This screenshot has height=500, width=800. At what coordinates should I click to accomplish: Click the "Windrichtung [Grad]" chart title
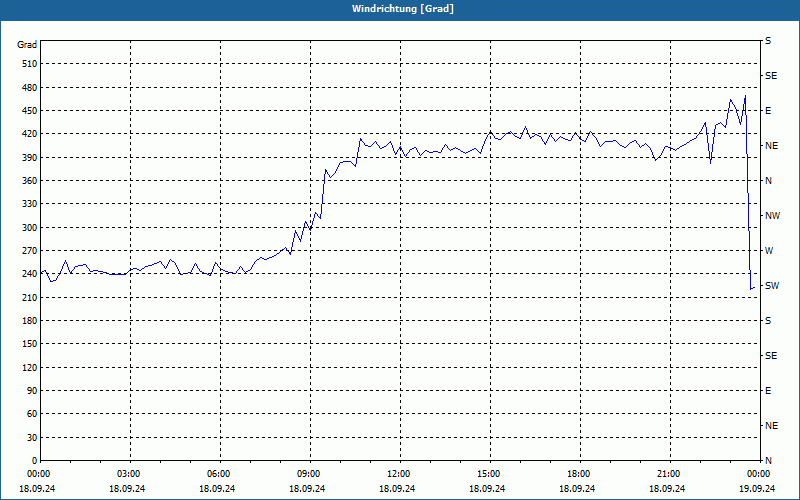click(403, 9)
